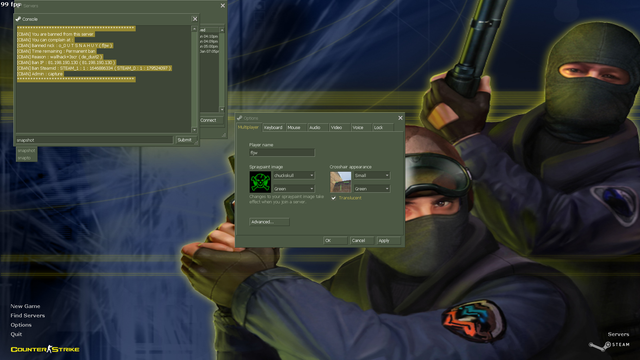
Task: Quit the game from main menu
Action: pyautogui.click(x=16, y=334)
